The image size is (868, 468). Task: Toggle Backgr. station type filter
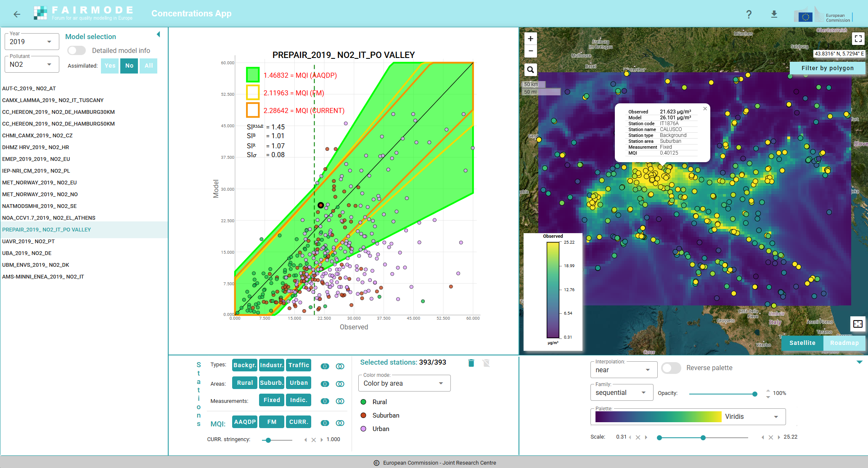[x=245, y=365]
